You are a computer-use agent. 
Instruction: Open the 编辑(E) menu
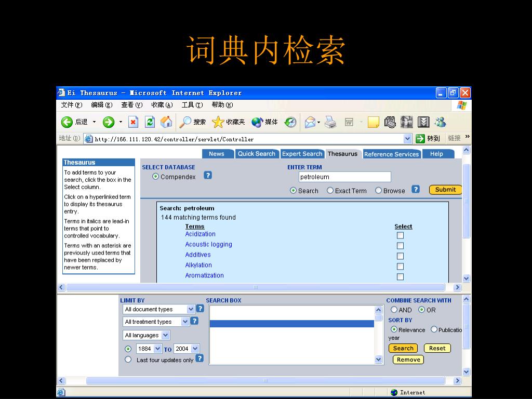(x=102, y=105)
